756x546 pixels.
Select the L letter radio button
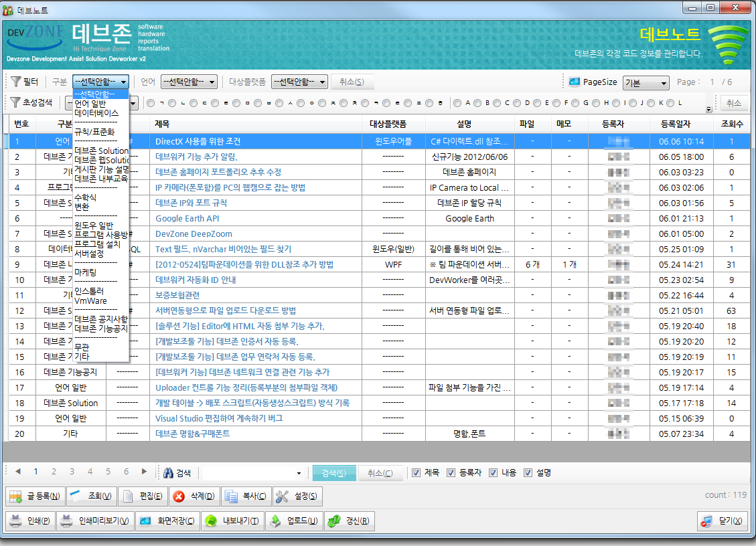click(670, 102)
